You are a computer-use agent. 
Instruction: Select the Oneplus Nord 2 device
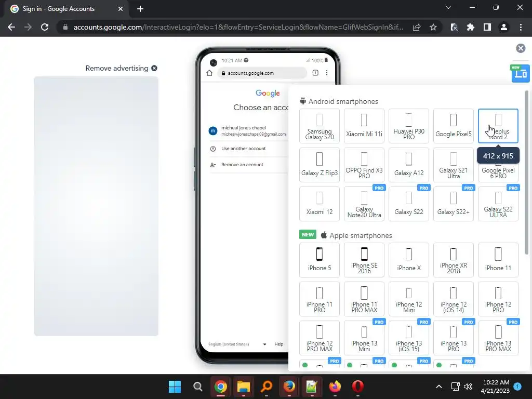(x=498, y=126)
